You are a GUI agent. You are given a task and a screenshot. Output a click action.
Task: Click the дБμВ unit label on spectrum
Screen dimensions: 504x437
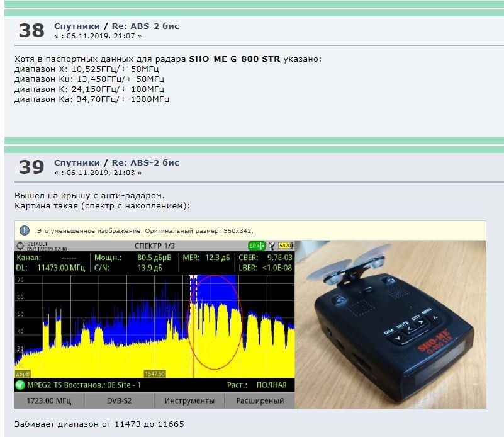pyautogui.click(x=23, y=373)
